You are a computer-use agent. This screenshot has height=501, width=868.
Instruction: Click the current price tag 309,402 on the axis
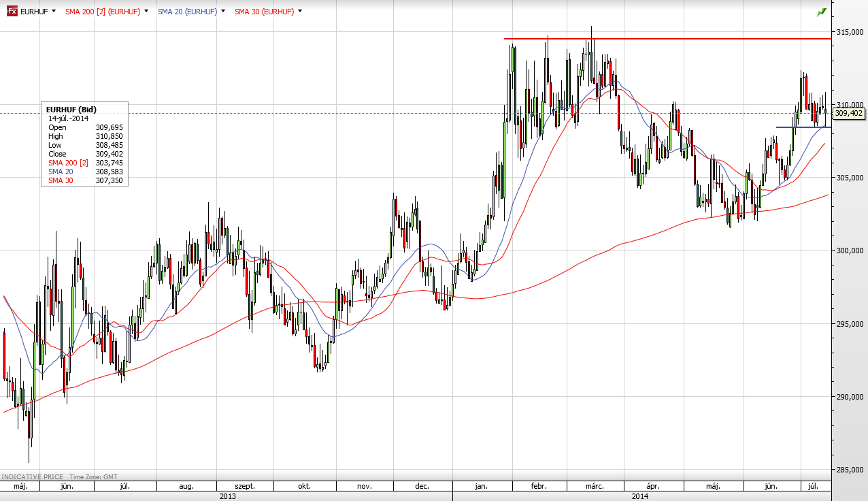point(848,113)
